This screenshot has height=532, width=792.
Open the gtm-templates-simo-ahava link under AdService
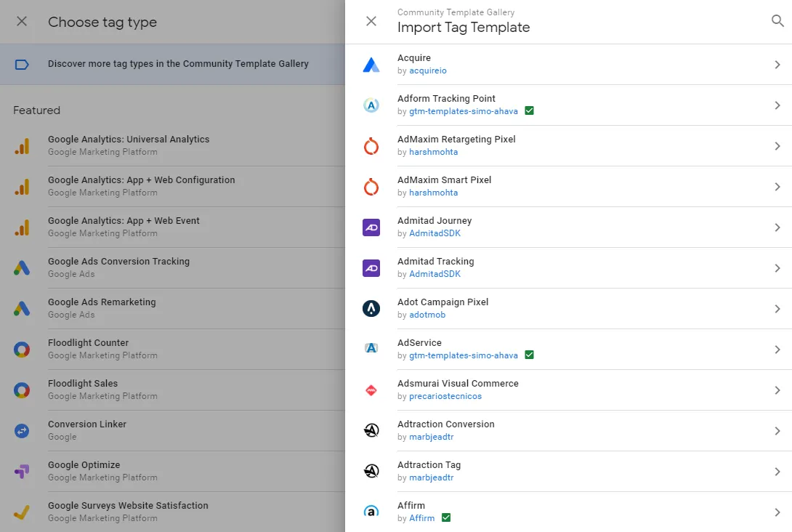coord(463,355)
